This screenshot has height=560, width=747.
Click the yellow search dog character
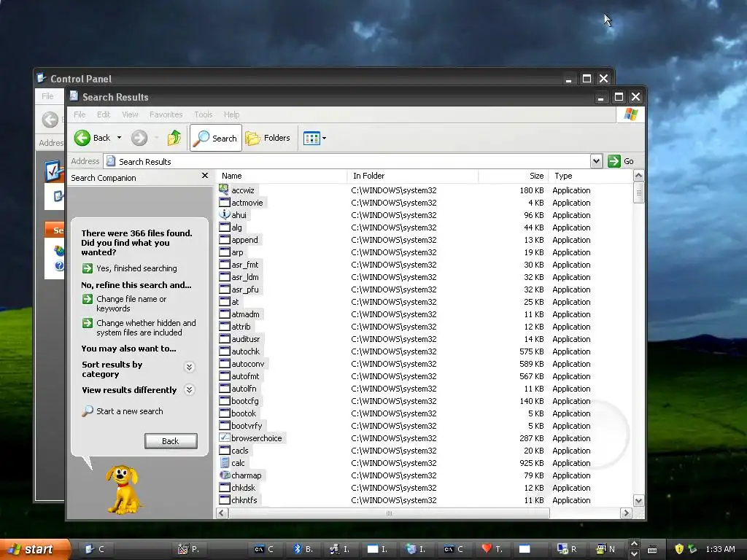(123, 489)
